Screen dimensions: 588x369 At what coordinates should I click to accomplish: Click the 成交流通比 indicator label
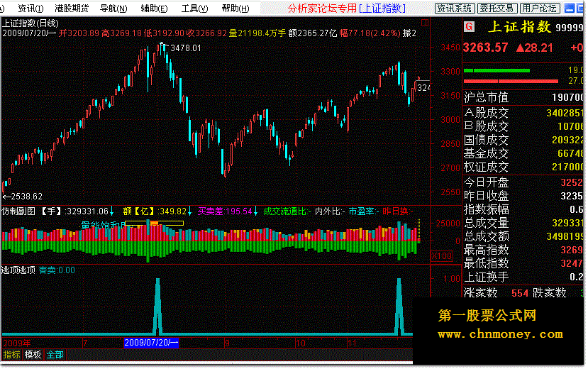[x=287, y=211]
